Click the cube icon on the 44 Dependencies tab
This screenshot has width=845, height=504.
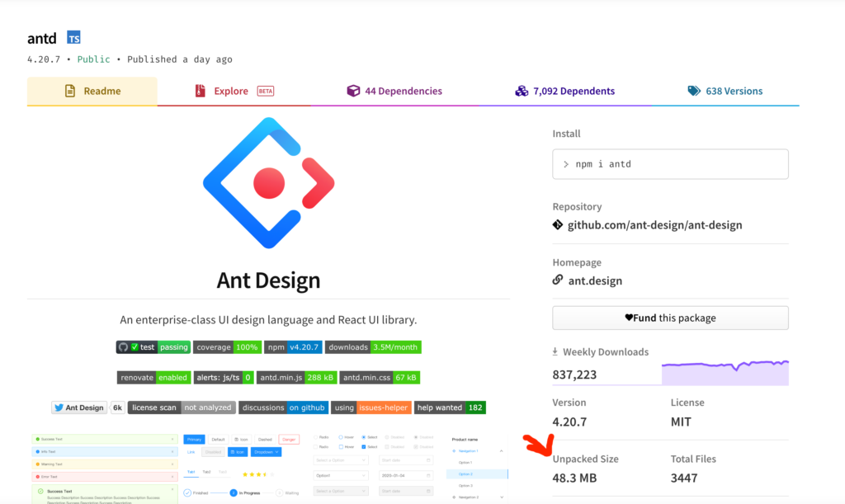tap(354, 91)
